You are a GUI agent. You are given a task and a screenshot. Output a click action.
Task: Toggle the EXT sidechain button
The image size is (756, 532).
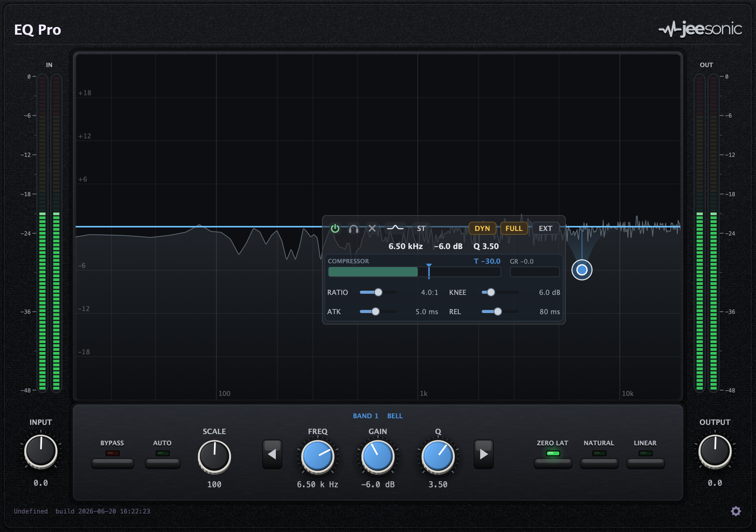click(545, 228)
